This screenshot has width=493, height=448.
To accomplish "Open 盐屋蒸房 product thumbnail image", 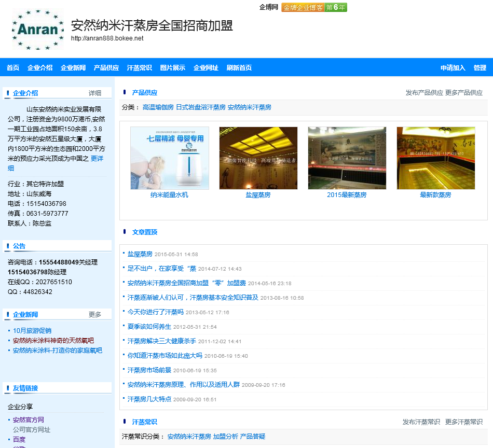I will click(x=258, y=158).
